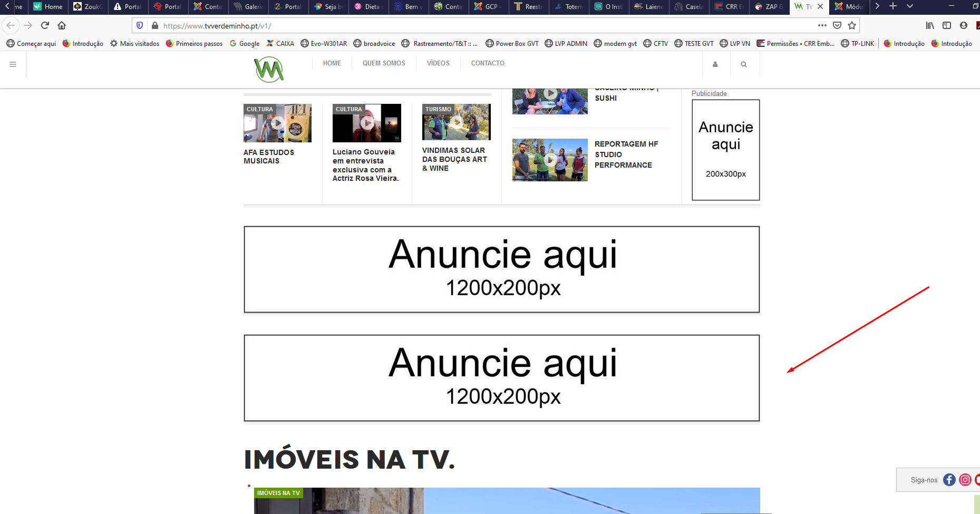Viewport: 980px width, 514px height.
Task: Open the Instagram page icon
Action: [965, 480]
